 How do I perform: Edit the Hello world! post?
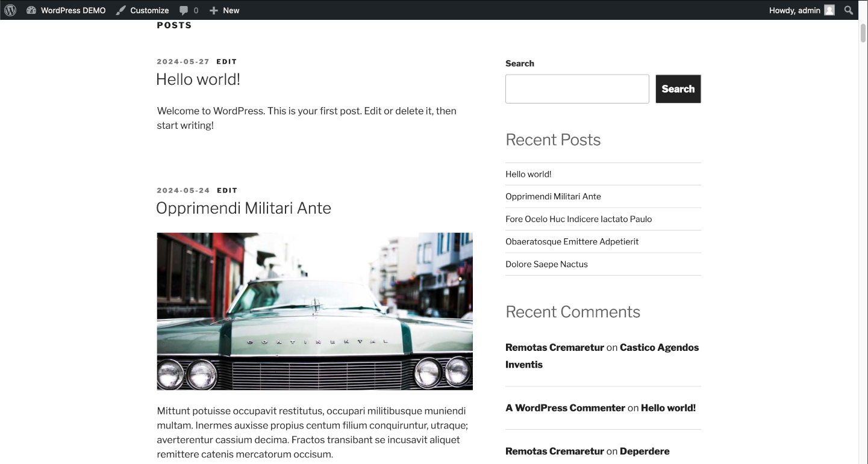coord(226,61)
